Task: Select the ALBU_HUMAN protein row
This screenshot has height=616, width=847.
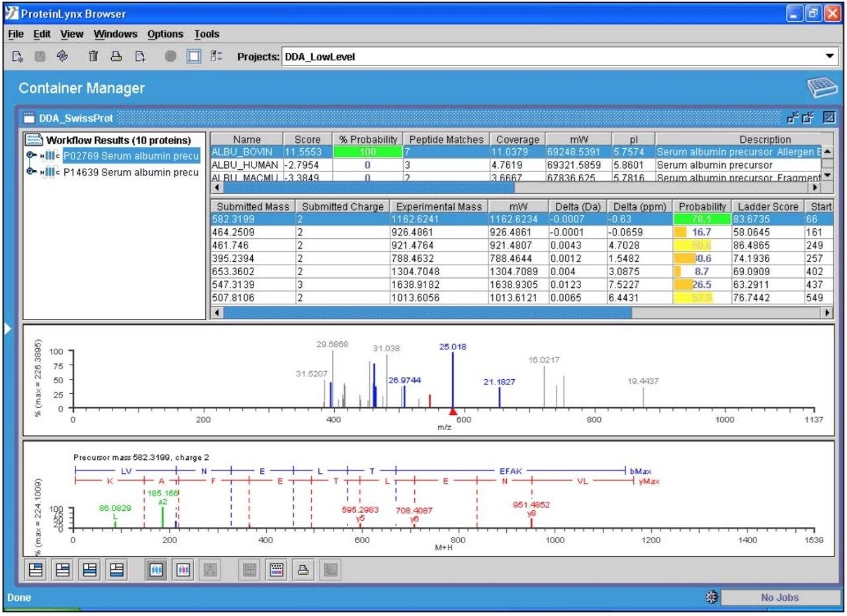Action: (x=515, y=164)
